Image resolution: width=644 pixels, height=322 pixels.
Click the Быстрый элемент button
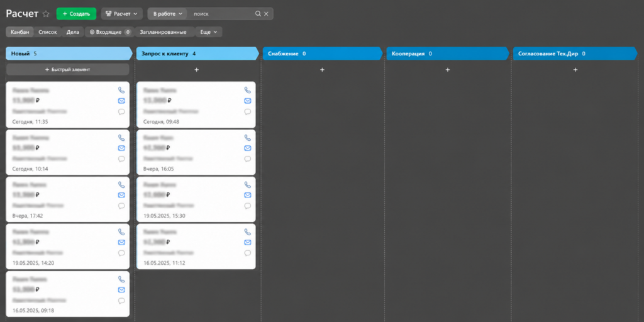pos(68,69)
